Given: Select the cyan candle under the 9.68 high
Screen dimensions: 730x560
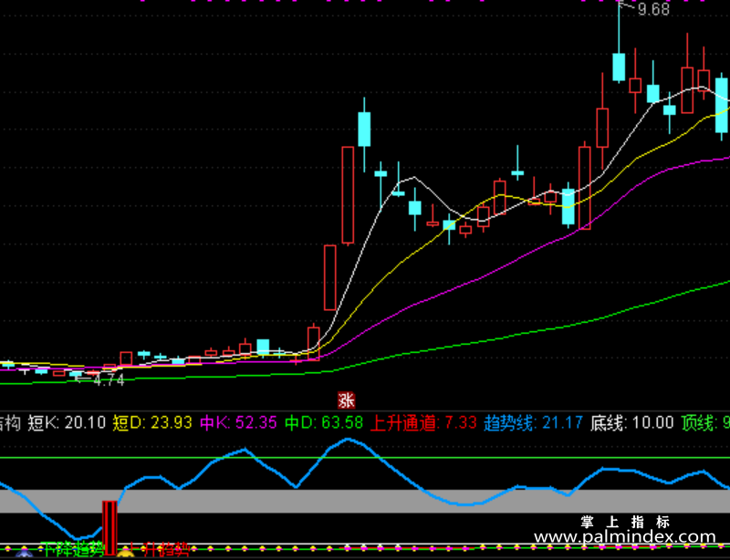Looking at the screenshot, I should pos(619,67).
